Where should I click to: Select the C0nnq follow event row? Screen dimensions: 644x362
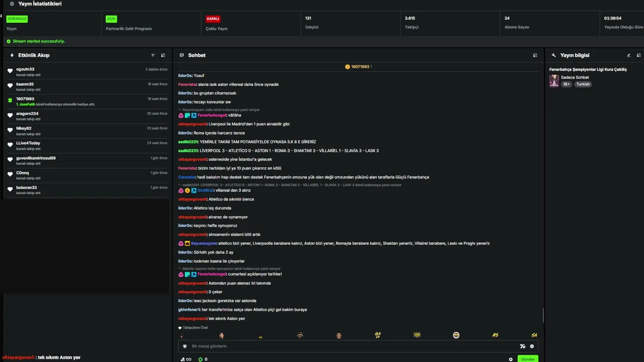[x=87, y=175]
